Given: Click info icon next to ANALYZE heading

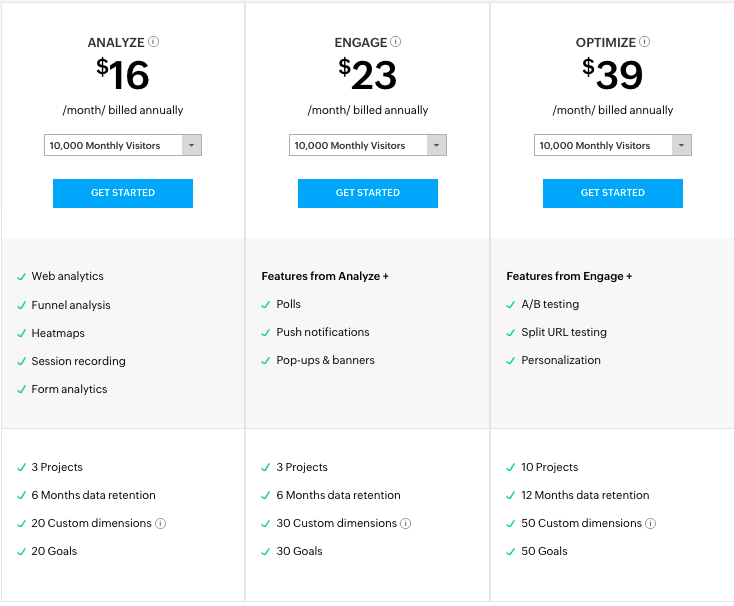Looking at the screenshot, I should [154, 42].
